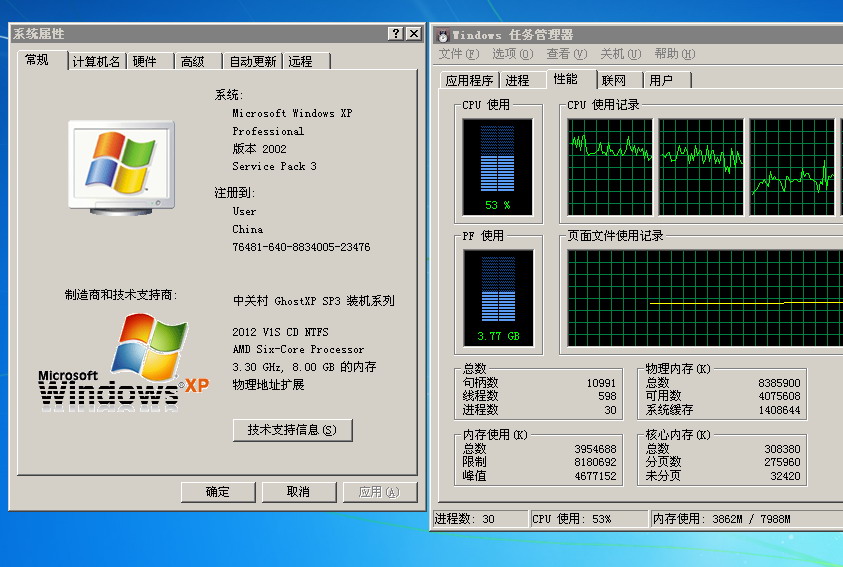This screenshot has width=843, height=567.
Task: Click the 取消 button
Action: 298,492
